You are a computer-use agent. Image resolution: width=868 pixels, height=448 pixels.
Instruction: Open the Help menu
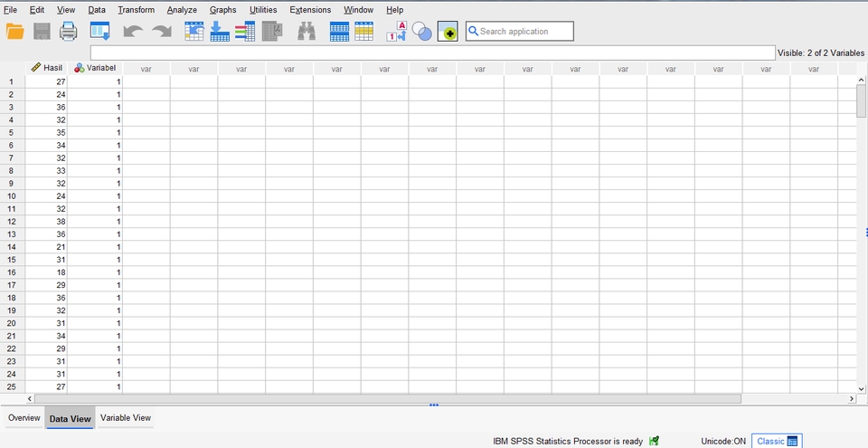click(395, 9)
